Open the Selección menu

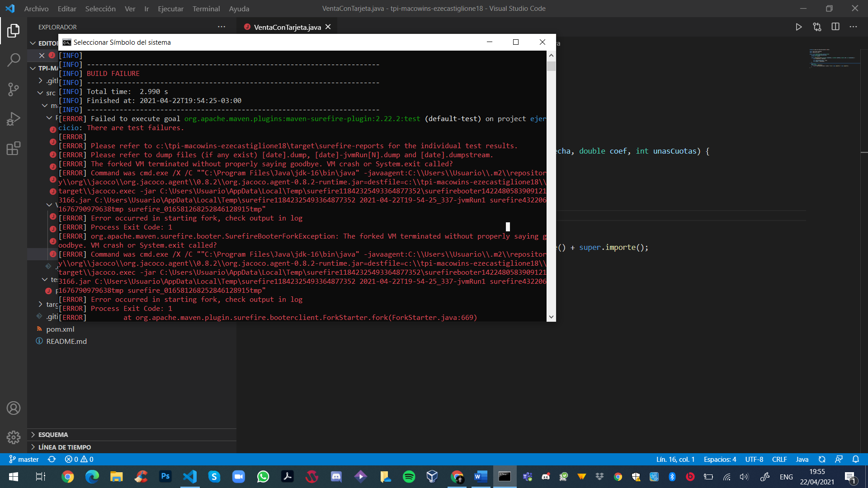click(100, 9)
